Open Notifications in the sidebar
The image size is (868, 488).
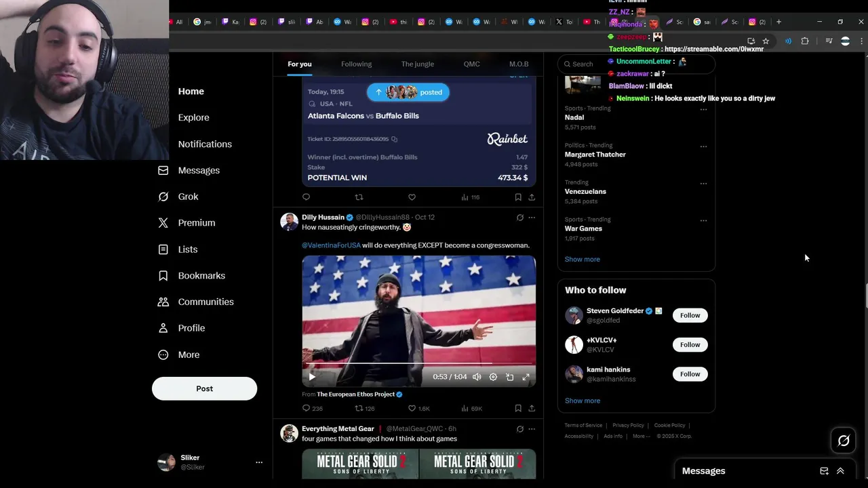click(205, 144)
